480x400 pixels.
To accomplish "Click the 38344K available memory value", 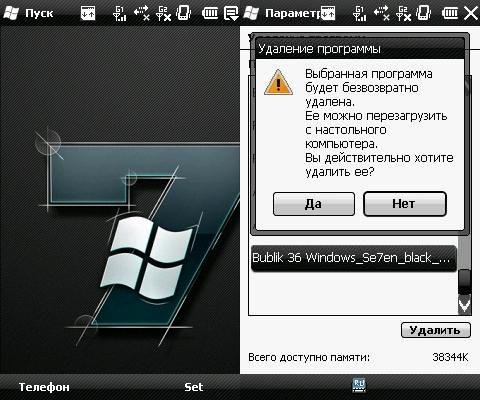I will [450, 357].
